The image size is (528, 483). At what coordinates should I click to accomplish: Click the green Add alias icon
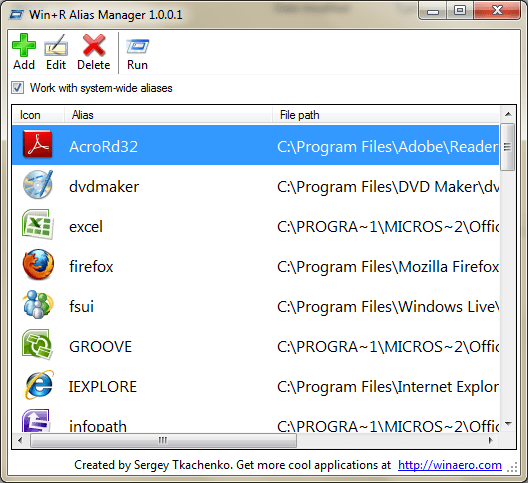24,45
